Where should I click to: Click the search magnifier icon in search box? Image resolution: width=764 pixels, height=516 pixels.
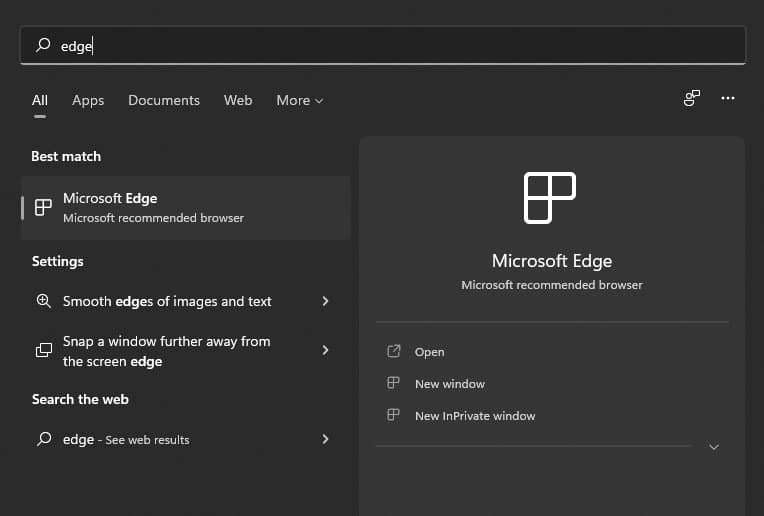click(43, 45)
